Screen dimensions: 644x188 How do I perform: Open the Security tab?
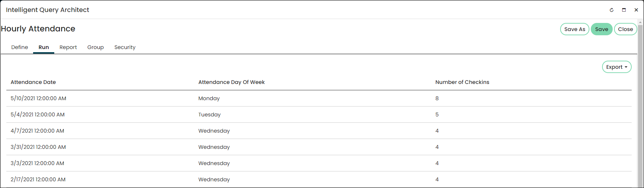(x=125, y=47)
